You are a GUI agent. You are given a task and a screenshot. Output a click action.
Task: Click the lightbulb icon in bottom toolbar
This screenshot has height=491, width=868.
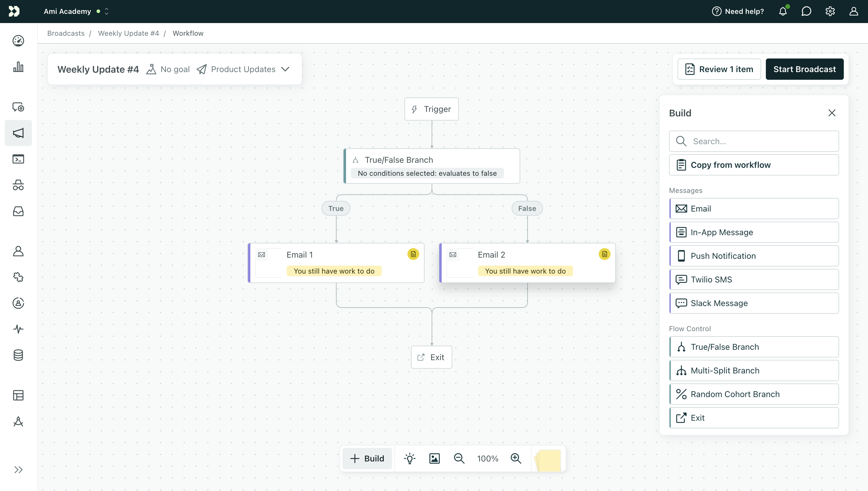(x=410, y=459)
